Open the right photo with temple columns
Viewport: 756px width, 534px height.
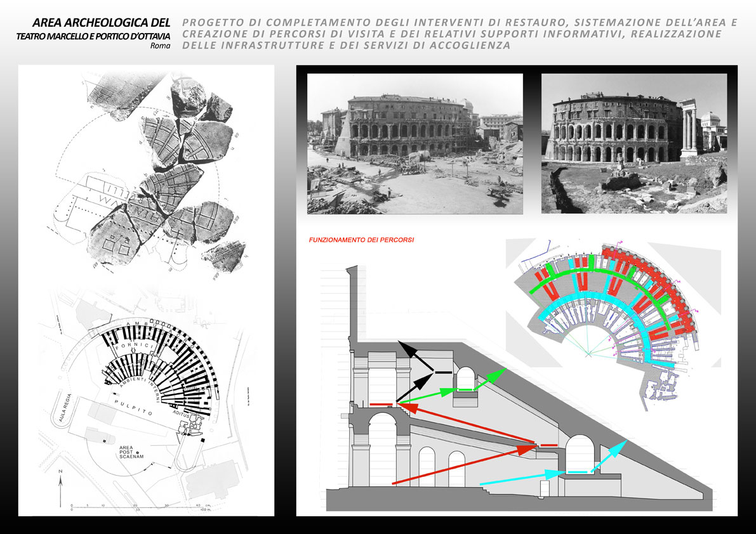coord(633,143)
